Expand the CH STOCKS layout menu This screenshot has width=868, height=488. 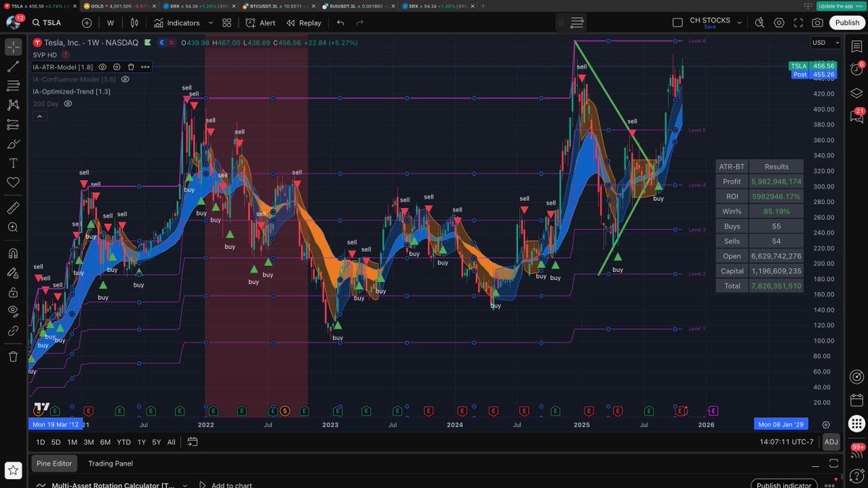[739, 22]
